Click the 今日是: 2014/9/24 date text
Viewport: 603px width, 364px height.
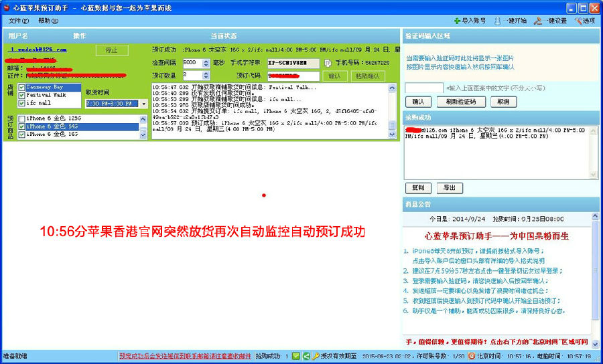[x=458, y=219]
